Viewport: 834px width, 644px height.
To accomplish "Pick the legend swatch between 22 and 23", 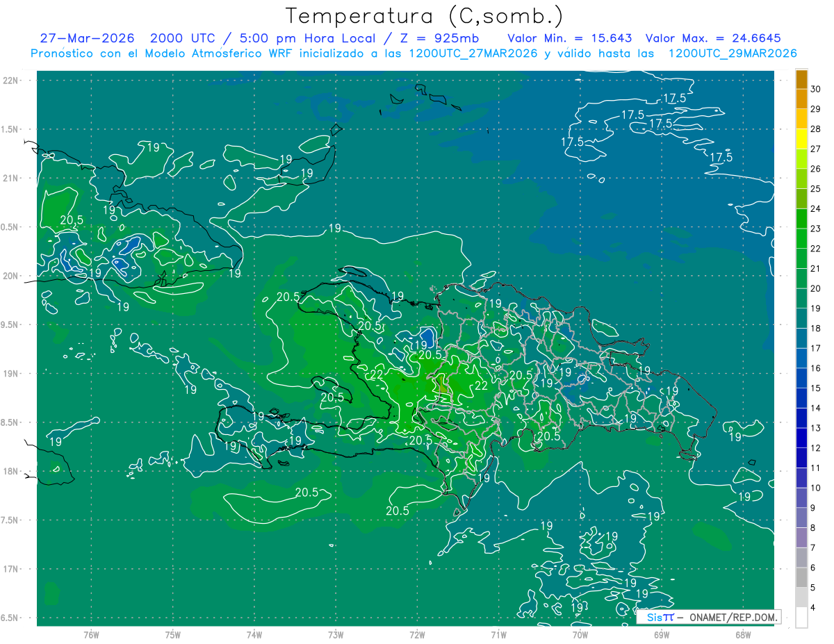I will tap(801, 239).
